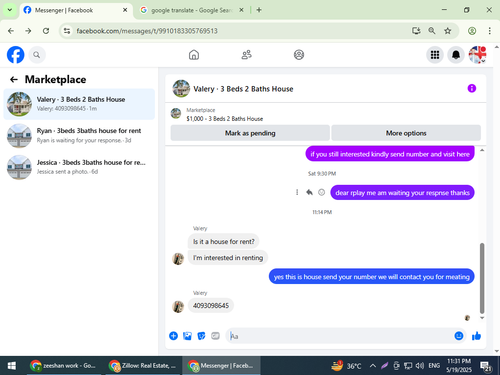
Task: Click More options button
Action: click(406, 133)
